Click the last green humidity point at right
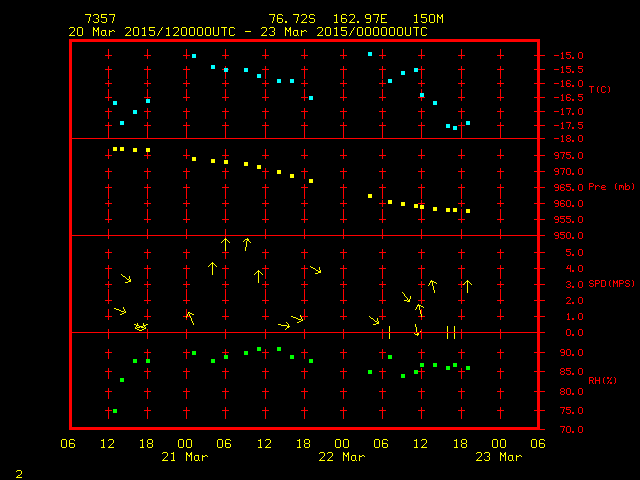This screenshot has width=640, height=480. point(468,368)
